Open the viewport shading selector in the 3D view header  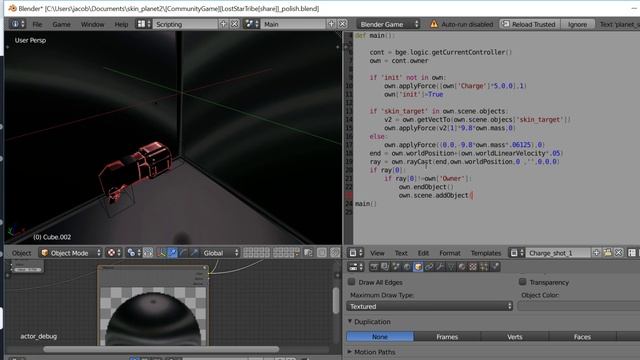pyautogui.click(x=113, y=253)
